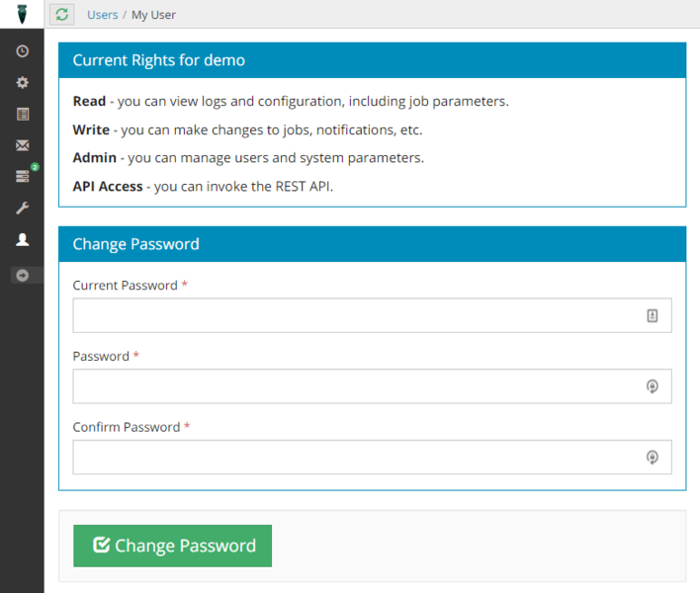Click password manager icon in Current Password
Image resolution: width=700 pixels, height=593 pixels.
coord(653,315)
